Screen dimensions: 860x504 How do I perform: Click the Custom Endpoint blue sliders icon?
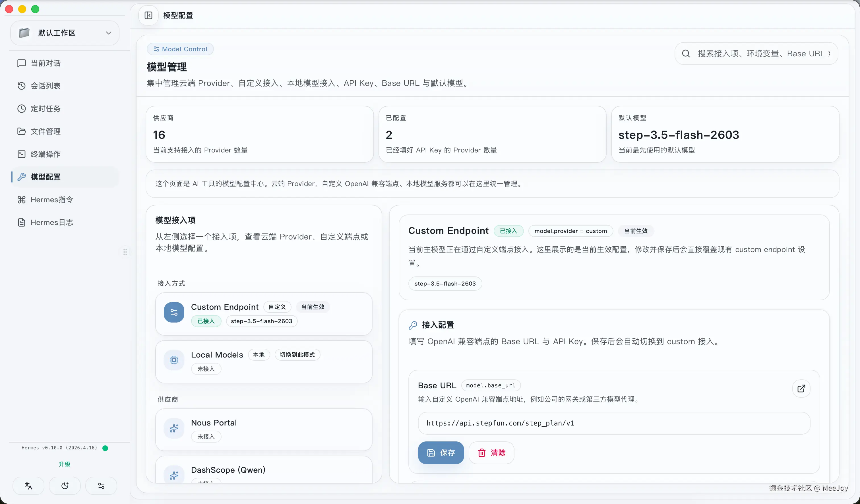pos(174,312)
